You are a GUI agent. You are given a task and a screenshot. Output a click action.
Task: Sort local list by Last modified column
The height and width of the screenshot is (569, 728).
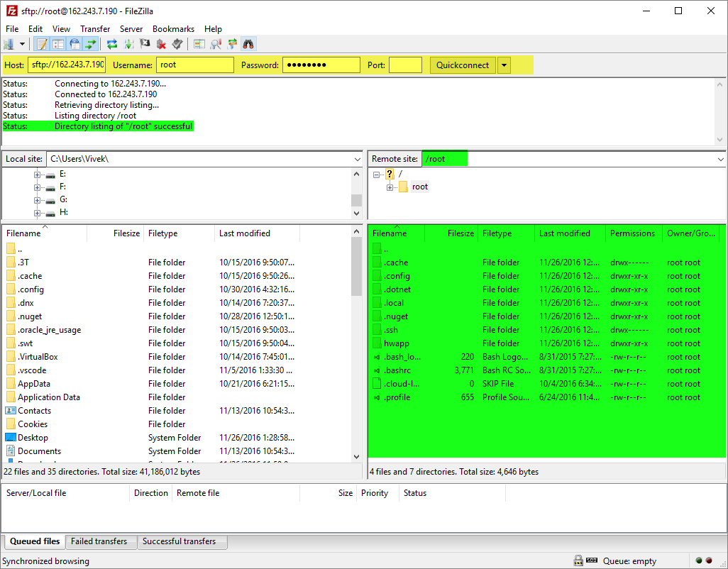coord(258,233)
